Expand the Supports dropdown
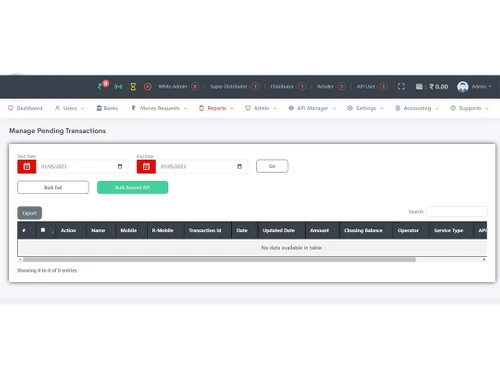500x375 pixels. point(469,108)
